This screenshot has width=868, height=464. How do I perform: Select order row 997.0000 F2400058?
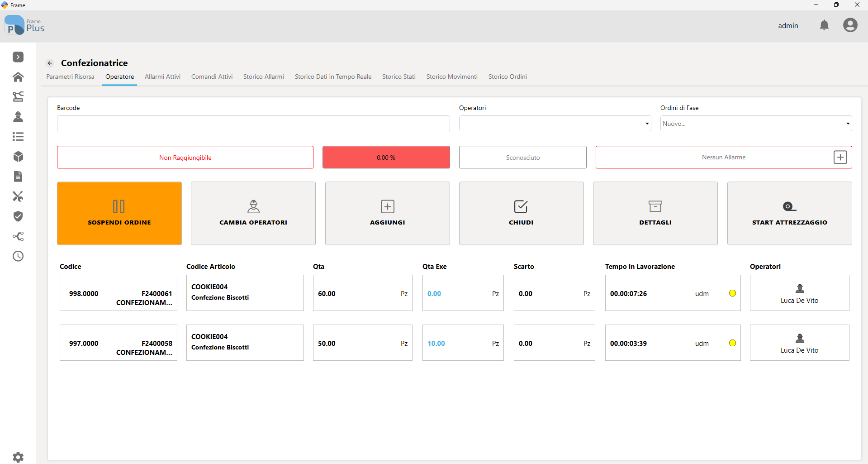(119, 343)
